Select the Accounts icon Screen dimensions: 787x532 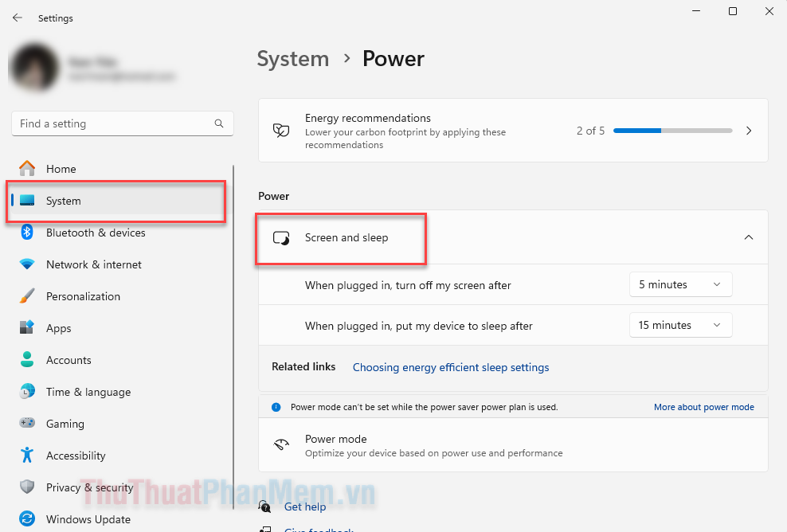coord(27,360)
